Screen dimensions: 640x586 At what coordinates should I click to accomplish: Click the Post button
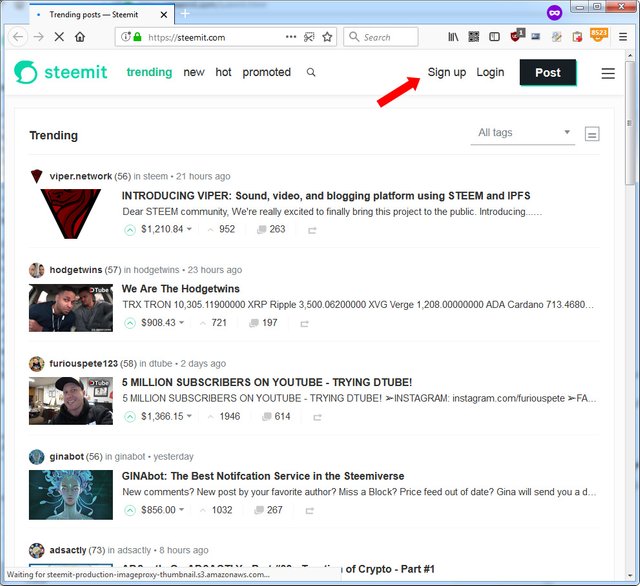click(x=548, y=73)
